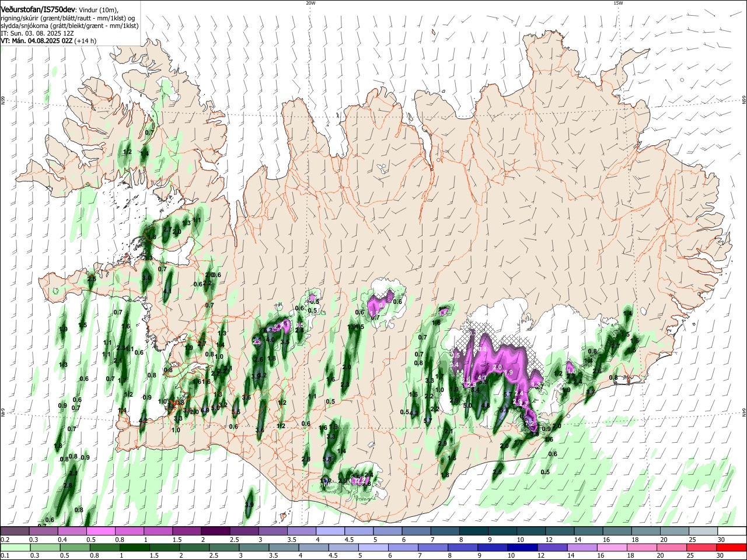
Task: Click the rain legend swatch starting at 8
Action: coord(463,547)
